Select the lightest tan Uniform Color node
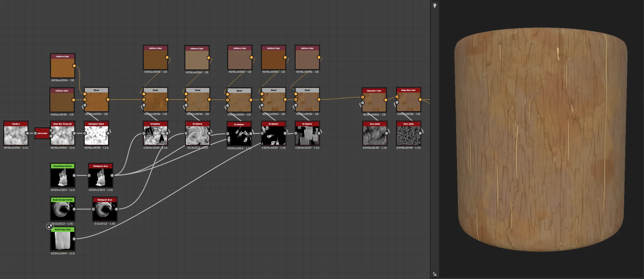 [x=197, y=58]
